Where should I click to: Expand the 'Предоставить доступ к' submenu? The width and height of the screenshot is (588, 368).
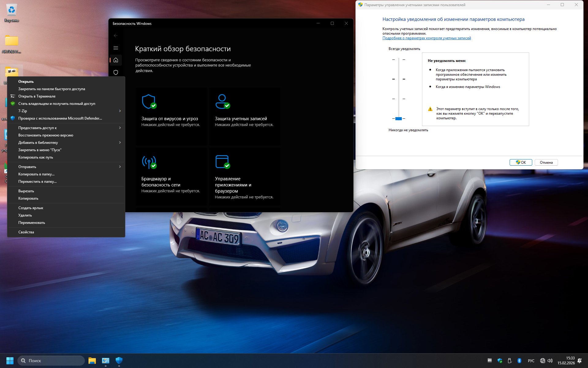coord(66,128)
